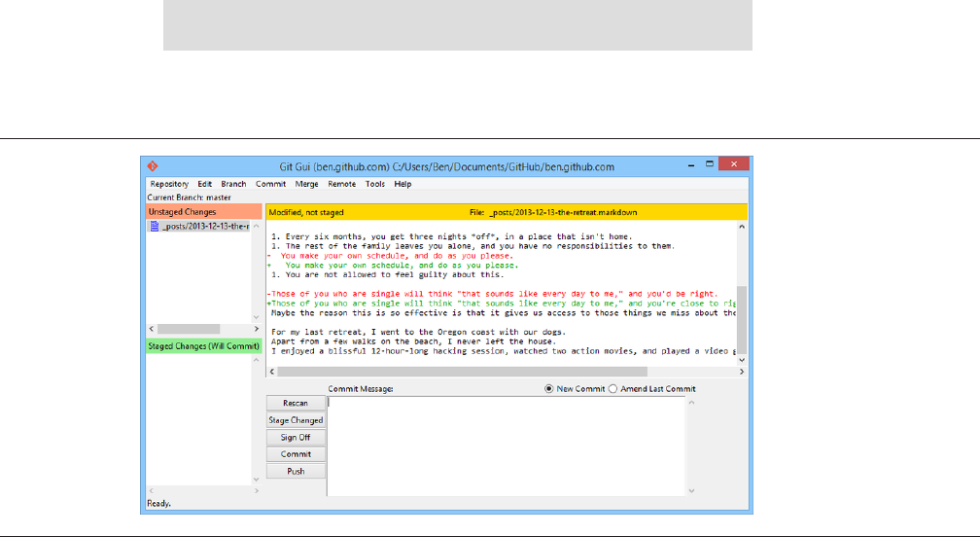The image size is (980, 537).
Task: Click the diff pane scroll right arrow
Action: click(x=742, y=372)
